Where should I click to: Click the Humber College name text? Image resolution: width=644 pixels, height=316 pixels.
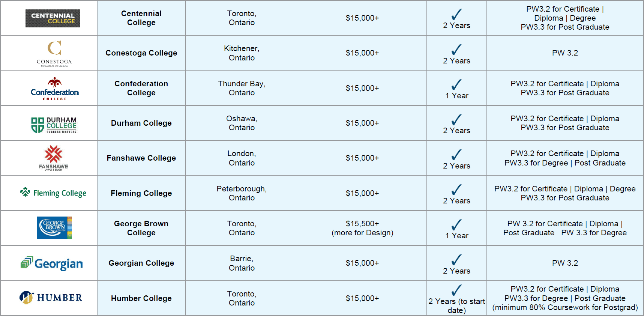click(x=141, y=298)
